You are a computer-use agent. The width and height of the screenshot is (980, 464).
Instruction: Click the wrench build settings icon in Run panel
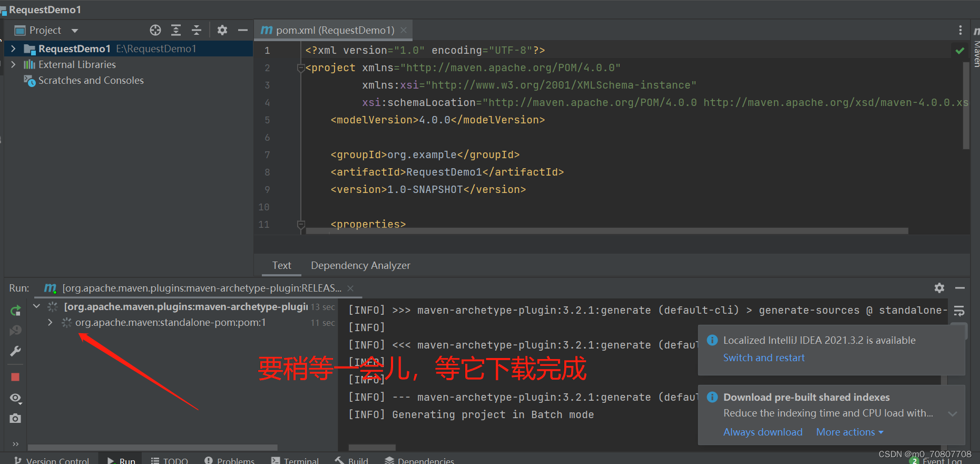point(15,351)
